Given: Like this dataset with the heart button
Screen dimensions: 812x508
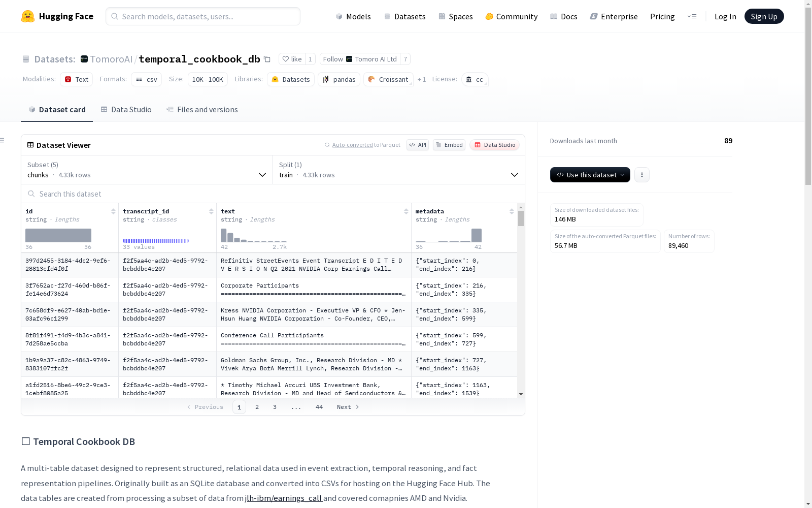Looking at the screenshot, I should click(x=292, y=59).
